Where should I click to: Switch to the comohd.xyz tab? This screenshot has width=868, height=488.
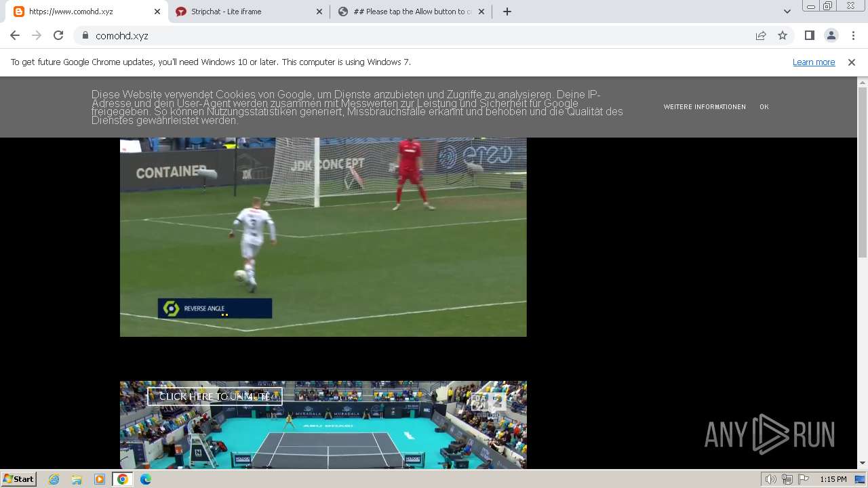(x=87, y=12)
